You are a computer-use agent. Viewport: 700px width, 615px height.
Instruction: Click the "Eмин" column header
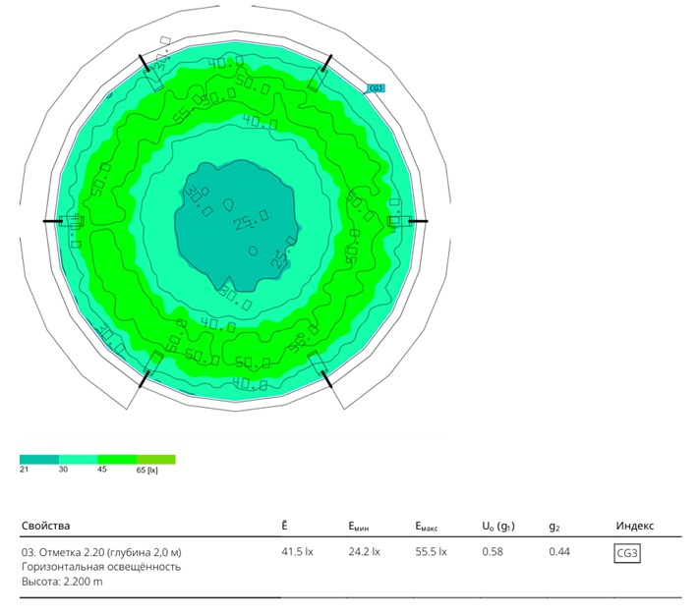(362, 528)
